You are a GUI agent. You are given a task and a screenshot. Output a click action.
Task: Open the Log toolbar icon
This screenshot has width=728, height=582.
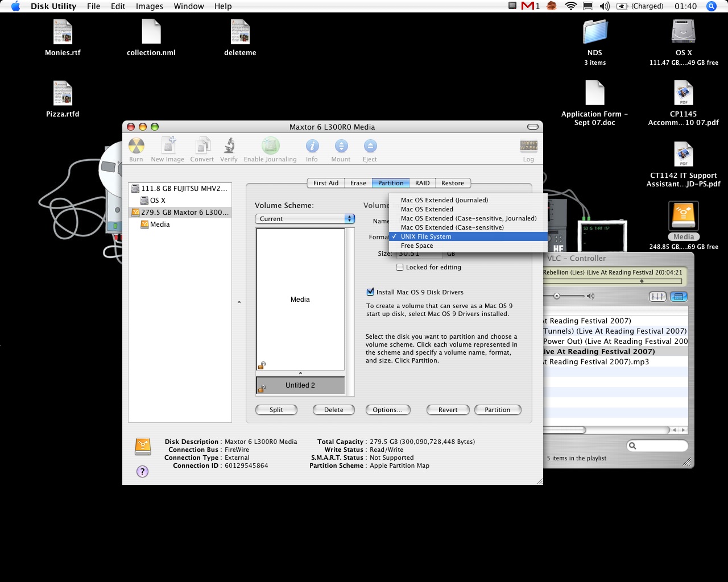point(528,146)
